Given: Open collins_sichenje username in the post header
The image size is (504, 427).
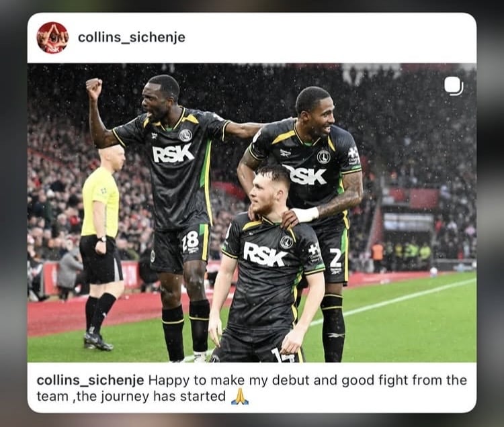Looking at the screenshot, I should [132, 37].
